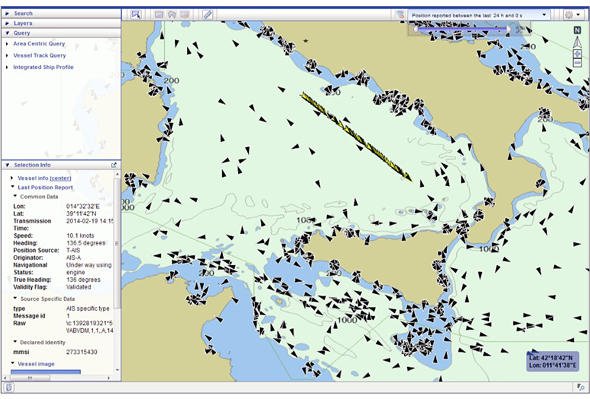The height and width of the screenshot is (399, 590).
Task: Click the filter icon left of the time dropdown
Action: click(401, 15)
